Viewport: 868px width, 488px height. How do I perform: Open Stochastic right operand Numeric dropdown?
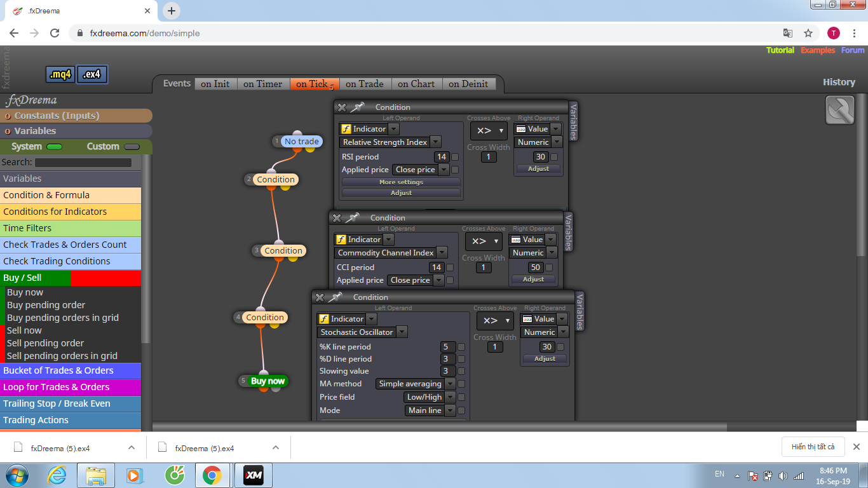[545, 332]
